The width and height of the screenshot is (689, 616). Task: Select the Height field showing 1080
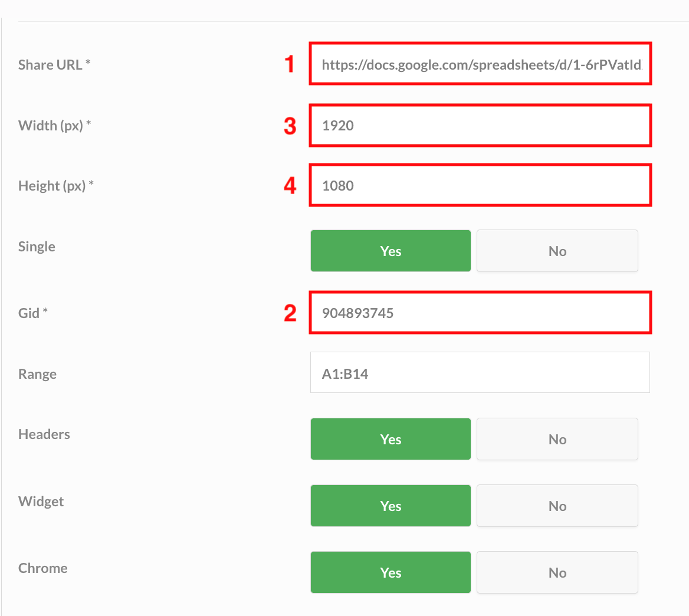(x=479, y=185)
